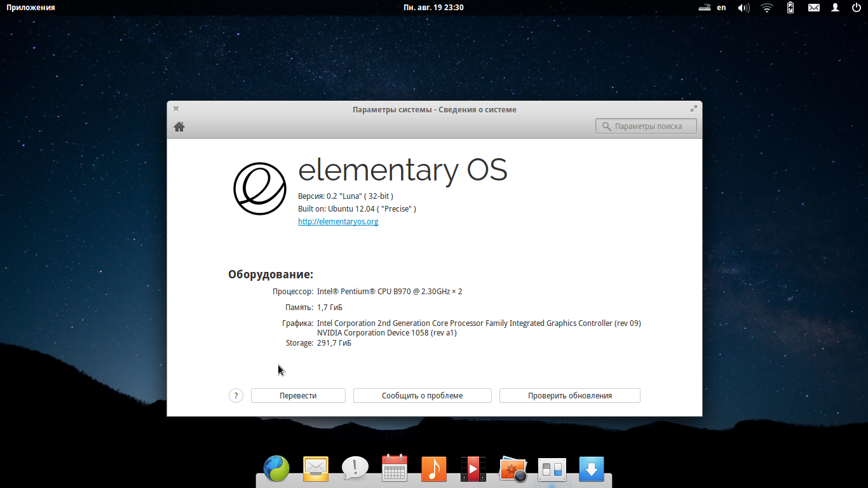Viewport: 868px width, 488px height.
Task: Open the power session indicator
Action: [857, 8]
